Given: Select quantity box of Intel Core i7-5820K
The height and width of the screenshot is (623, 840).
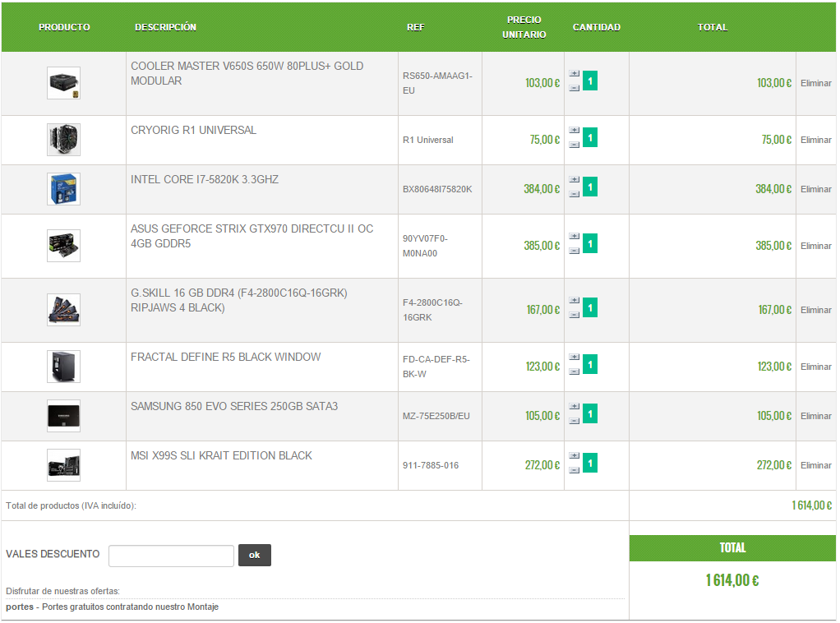Looking at the screenshot, I should [590, 187].
